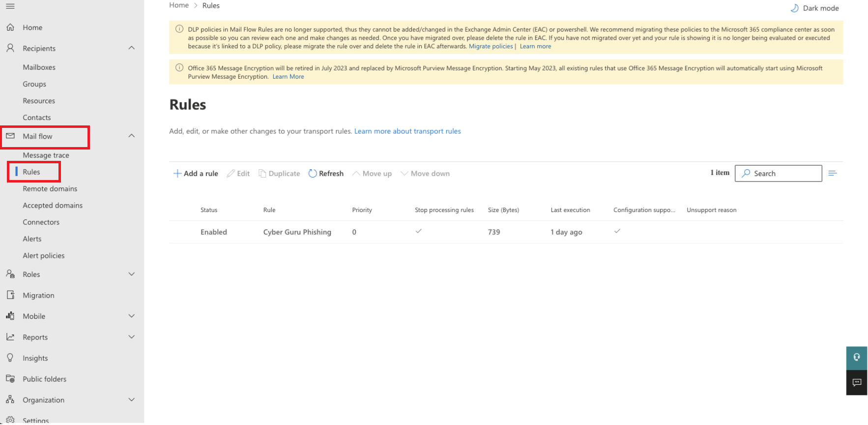This screenshot has width=868, height=425.
Task: Expand the Reports section chevron
Action: point(131,337)
